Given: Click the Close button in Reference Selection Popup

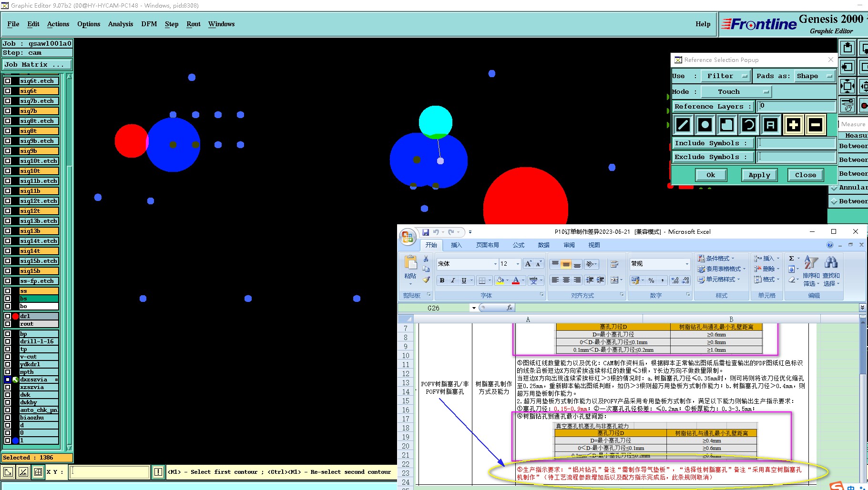Looking at the screenshot, I should pyautogui.click(x=806, y=175).
